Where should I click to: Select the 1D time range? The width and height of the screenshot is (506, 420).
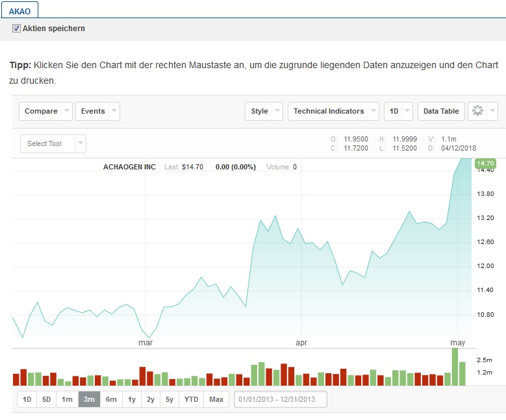pyautogui.click(x=27, y=399)
